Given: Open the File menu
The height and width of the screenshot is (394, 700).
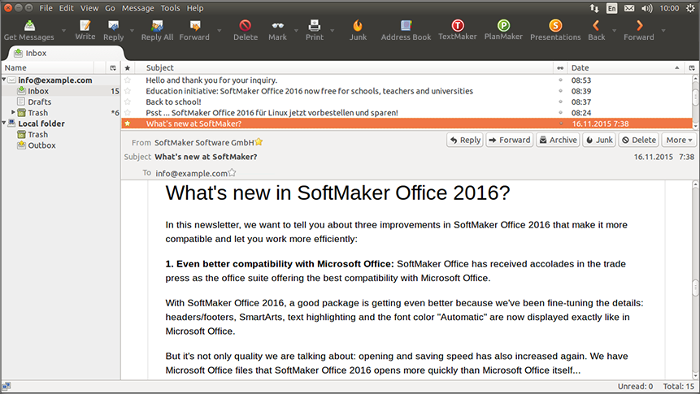Looking at the screenshot, I should click(x=46, y=8).
